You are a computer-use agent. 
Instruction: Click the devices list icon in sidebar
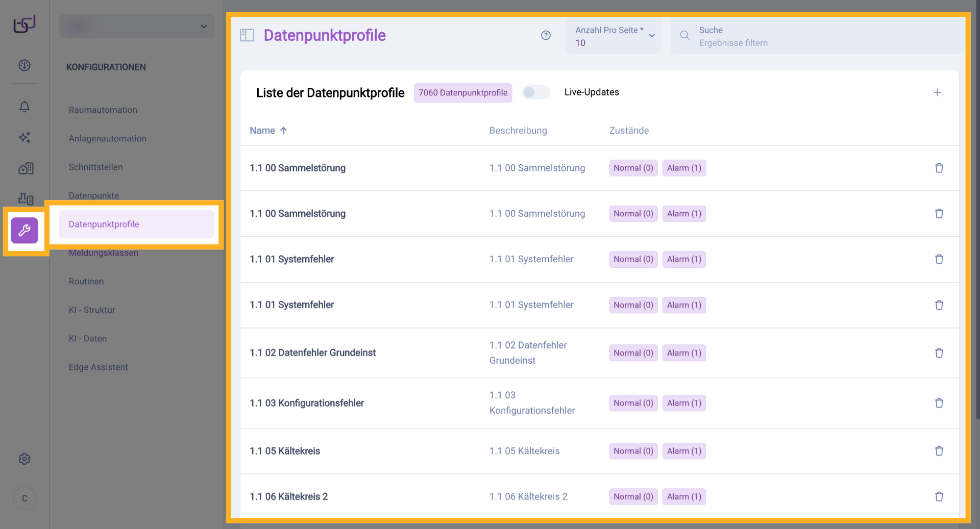(x=26, y=199)
